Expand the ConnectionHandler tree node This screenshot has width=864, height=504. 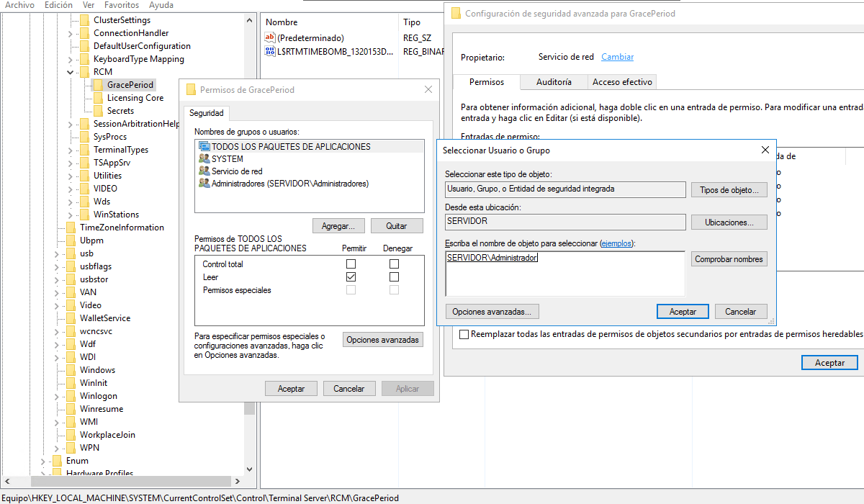pyautogui.click(x=71, y=33)
